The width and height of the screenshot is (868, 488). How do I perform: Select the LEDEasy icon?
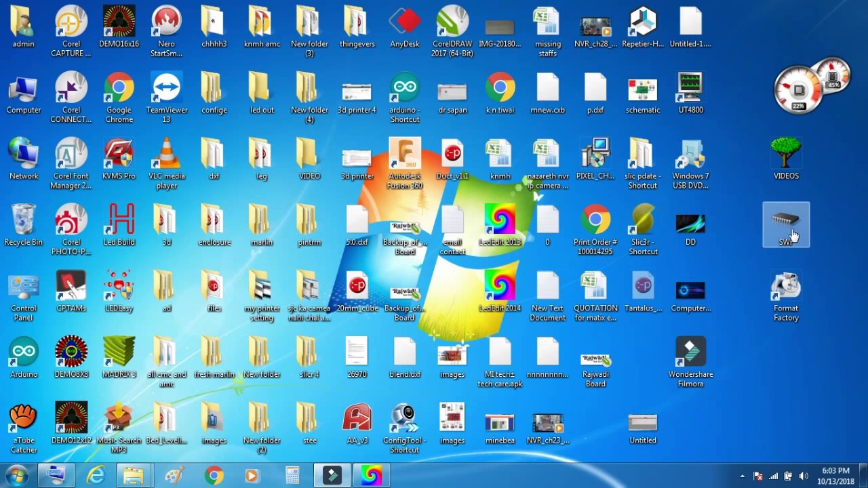[x=119, y=293]
